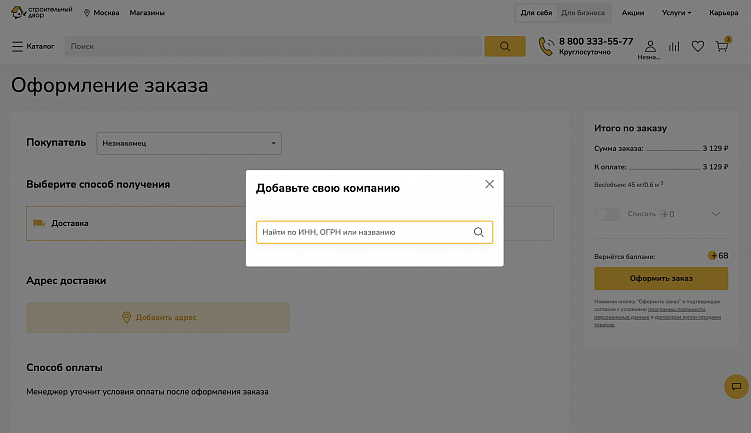
Task: Open the chat widget button
Action: point(736,386)
